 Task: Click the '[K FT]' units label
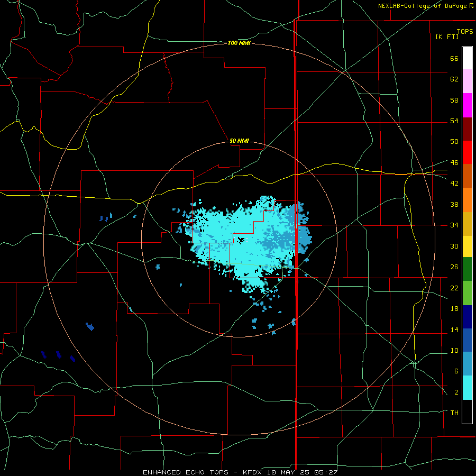tap(447, 36)
